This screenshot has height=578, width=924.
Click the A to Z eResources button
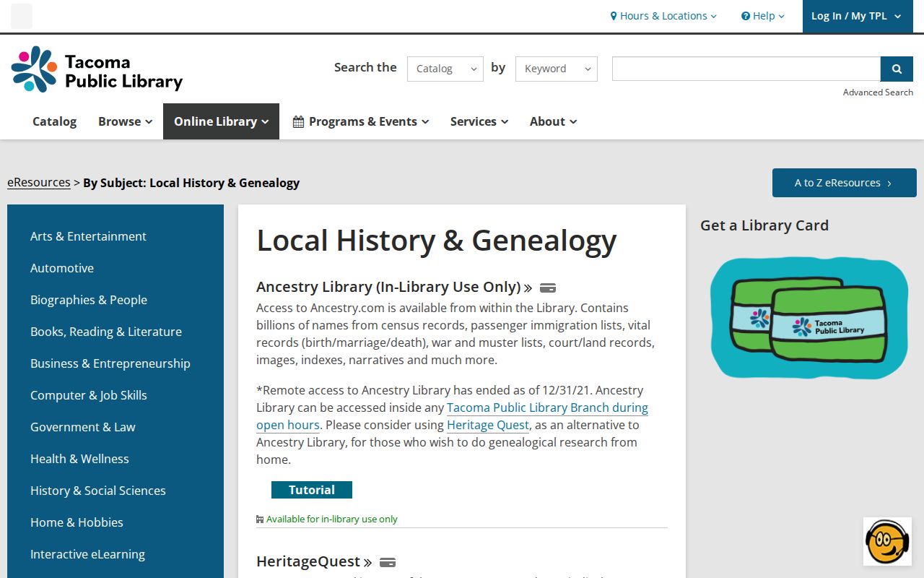tap(845, 183)
